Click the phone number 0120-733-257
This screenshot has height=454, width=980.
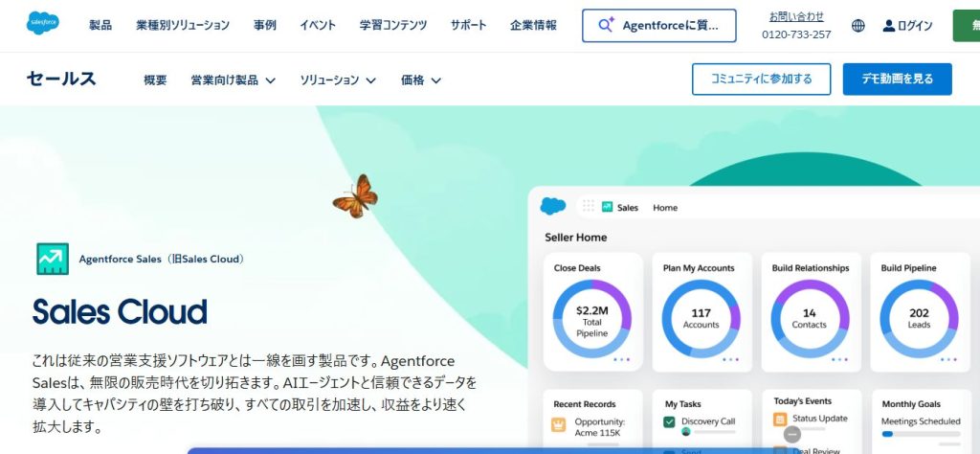tap(796, 34)
